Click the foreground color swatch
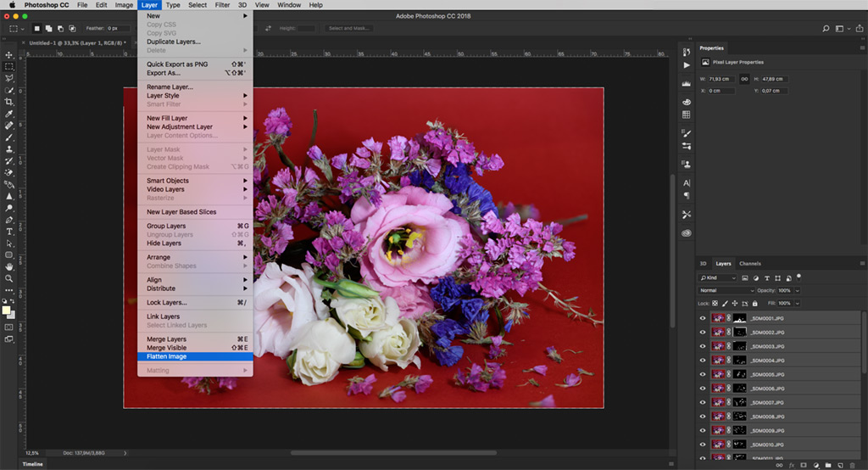 [x=7, y=310]
